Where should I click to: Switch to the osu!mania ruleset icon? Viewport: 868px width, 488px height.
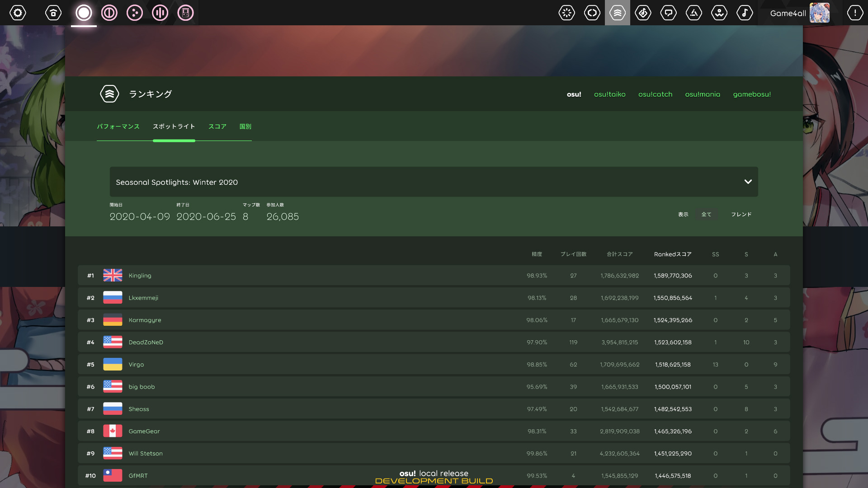pos(160,13)
